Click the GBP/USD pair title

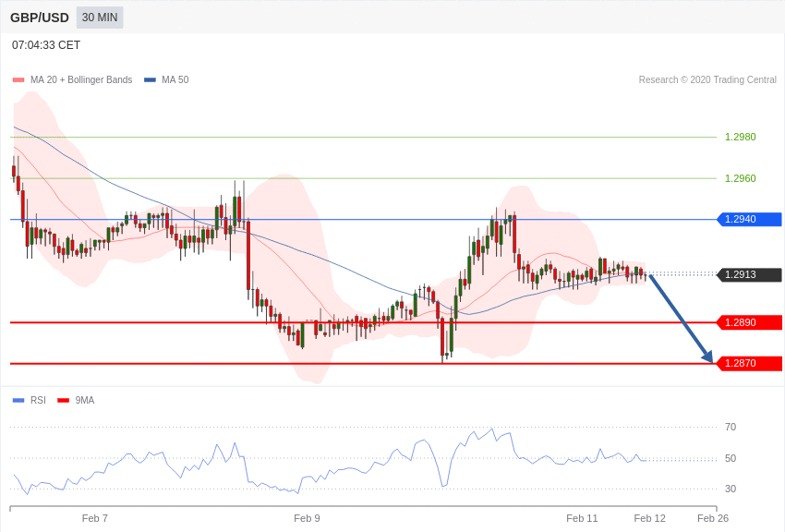(40, 18)
